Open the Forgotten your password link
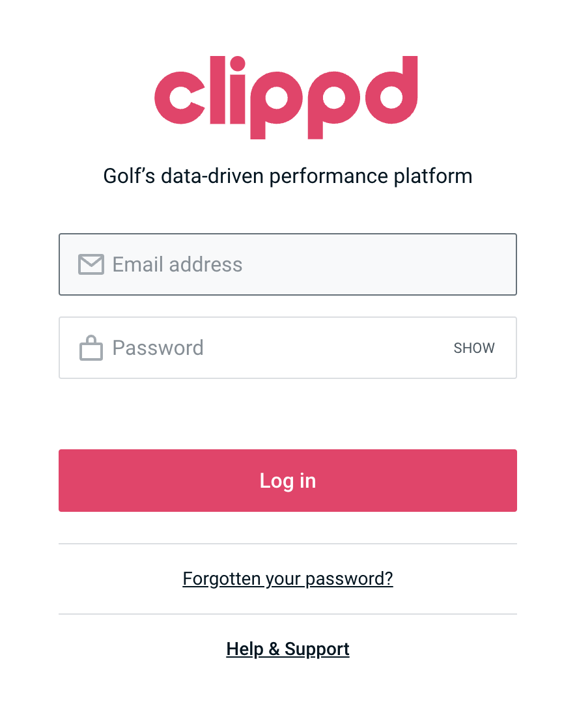The image size is (577, 728). [x=288, y=579]
